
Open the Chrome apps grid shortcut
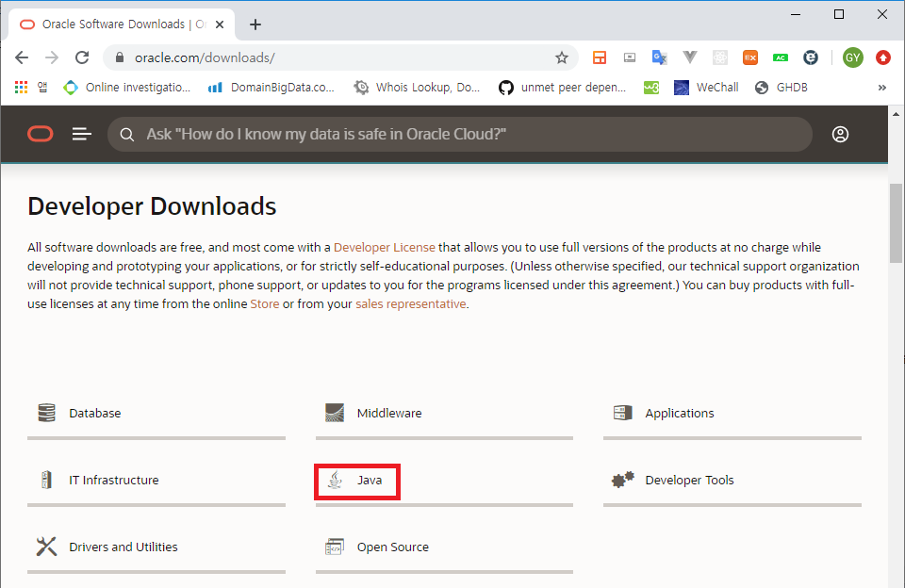click(x=21, y=87)
